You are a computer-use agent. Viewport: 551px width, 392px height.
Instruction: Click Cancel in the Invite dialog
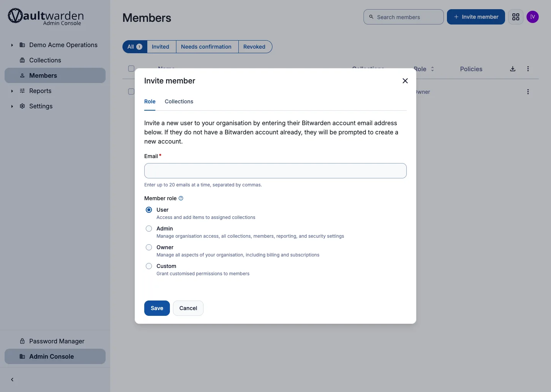click(188, 308)
